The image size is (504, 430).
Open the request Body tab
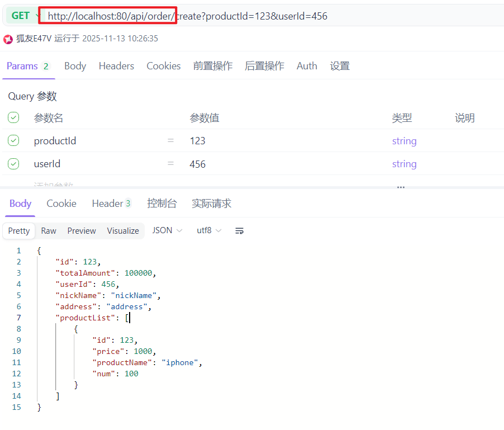[x=75, y=66]
